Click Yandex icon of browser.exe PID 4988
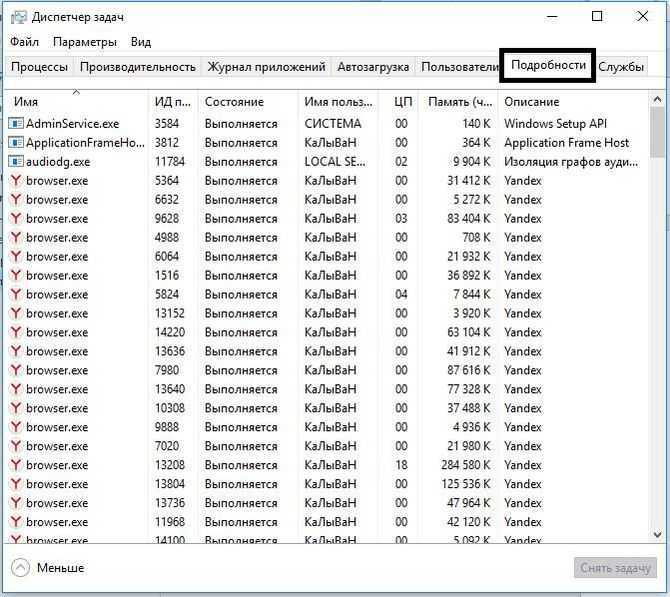Viewport: 670px width, 597px height. 16,237
